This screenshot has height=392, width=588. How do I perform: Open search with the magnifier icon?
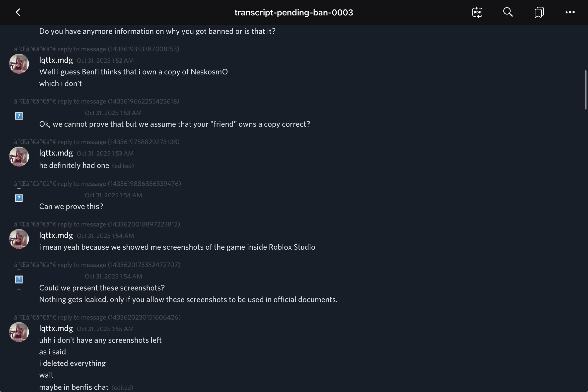508,12
